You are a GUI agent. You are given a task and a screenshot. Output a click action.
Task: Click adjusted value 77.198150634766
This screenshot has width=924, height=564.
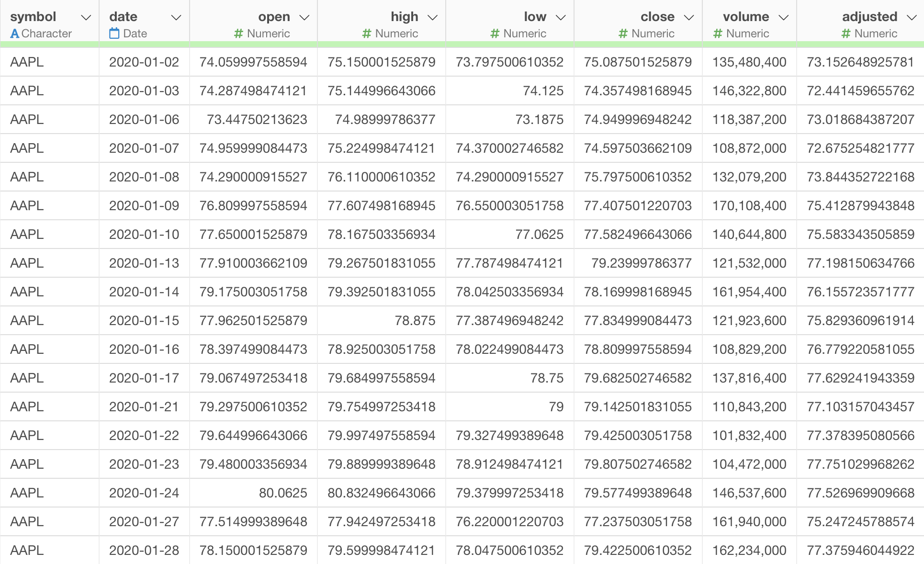pos(861,263)
